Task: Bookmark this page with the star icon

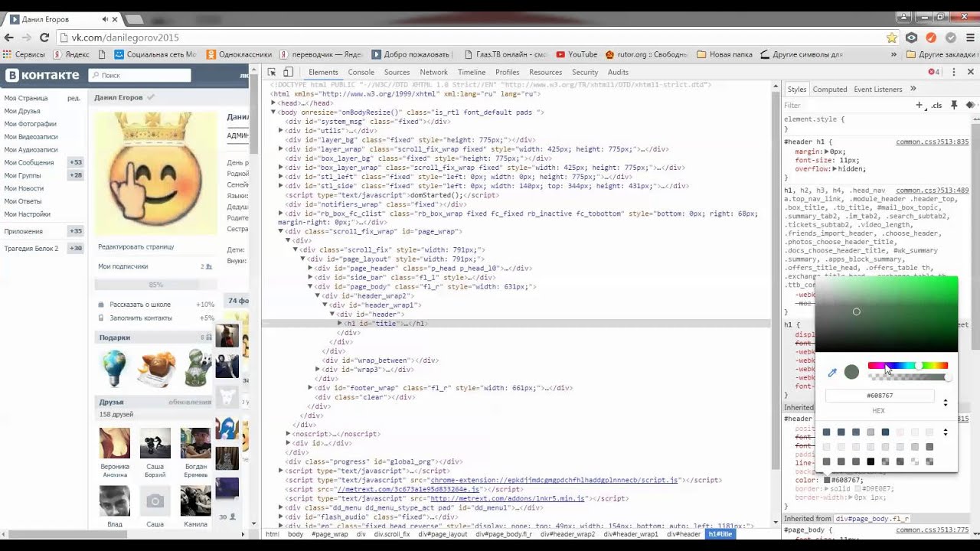Action: (x=892, y=37)
